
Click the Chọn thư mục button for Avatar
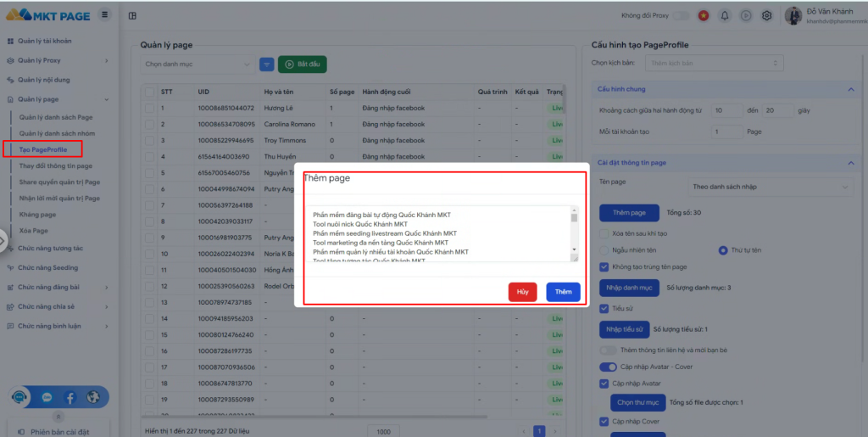coord(637,403)
